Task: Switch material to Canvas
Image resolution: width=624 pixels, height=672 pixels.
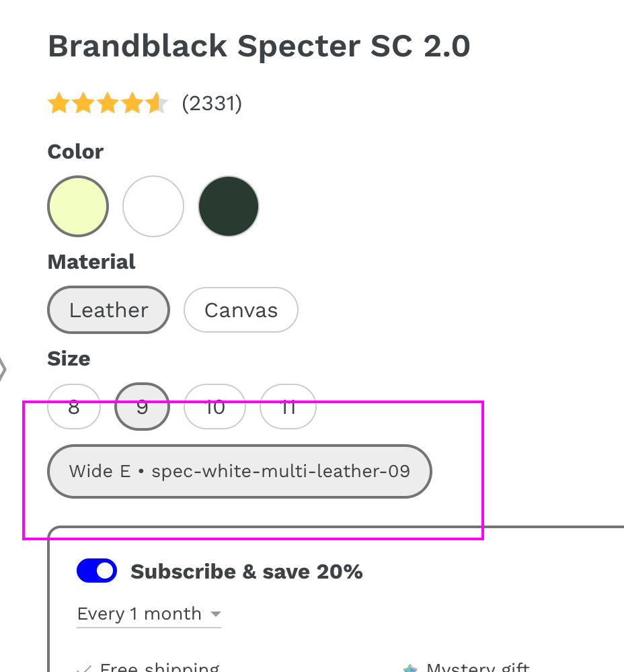Action: click(241, 310)
